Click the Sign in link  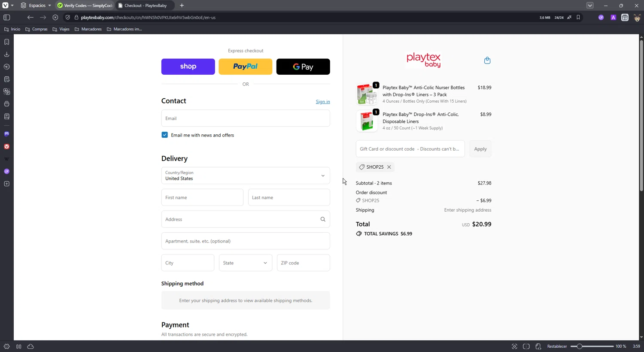click(323, 102)
